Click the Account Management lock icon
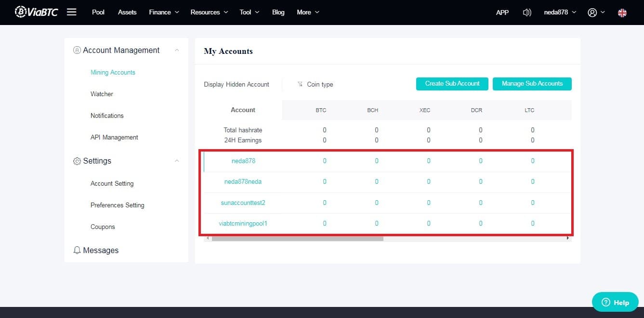 click(x=77, y=50)
